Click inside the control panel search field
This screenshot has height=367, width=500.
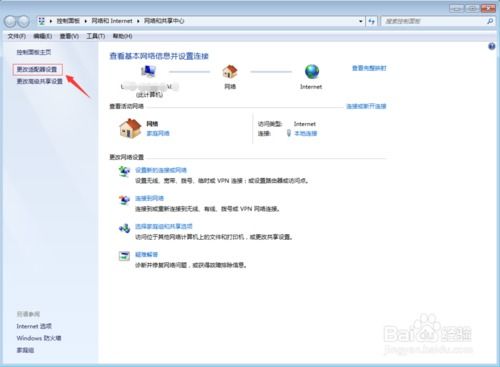433,21
